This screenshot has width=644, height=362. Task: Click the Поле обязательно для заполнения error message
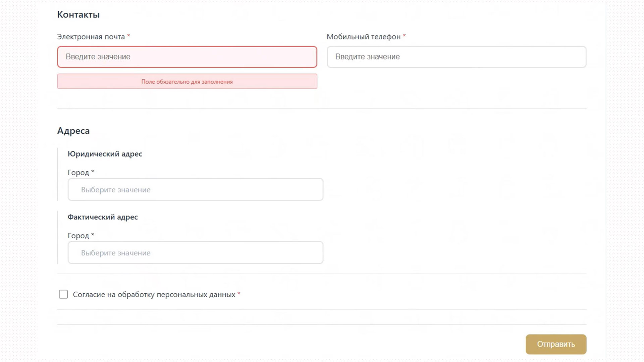tap(187, 81)
